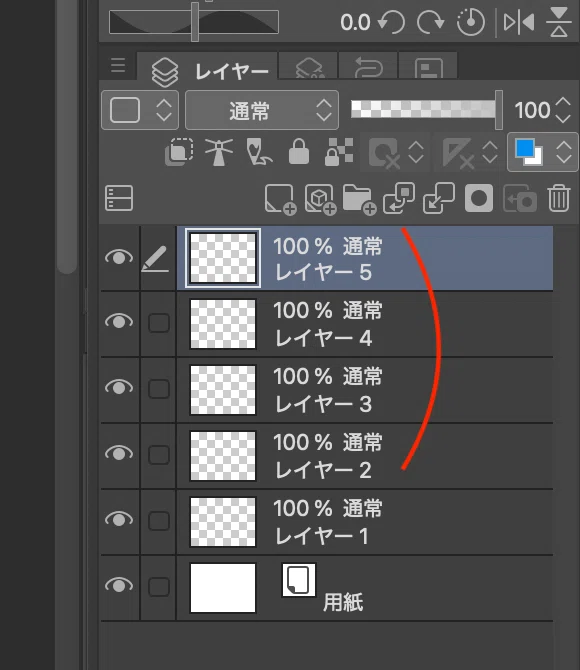The width and height of the screenshot is (580, 670).
Task: Click the canvas rotation slider
Action: click(194, 22)
